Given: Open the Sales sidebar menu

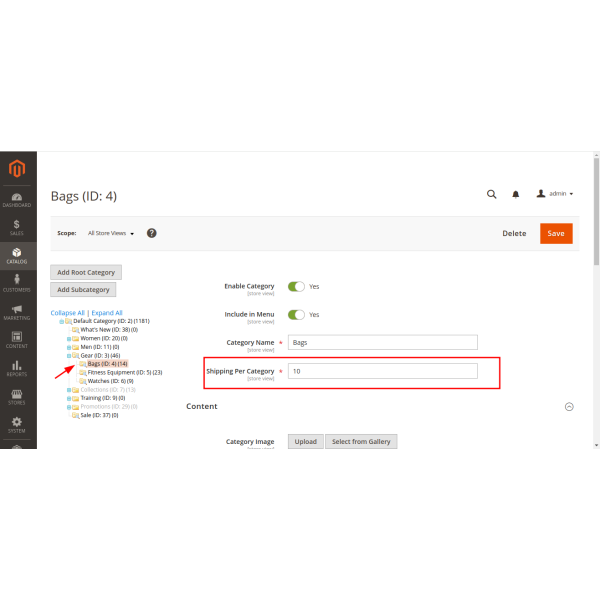Looking at the screenshot, I should tap(18, 229).
